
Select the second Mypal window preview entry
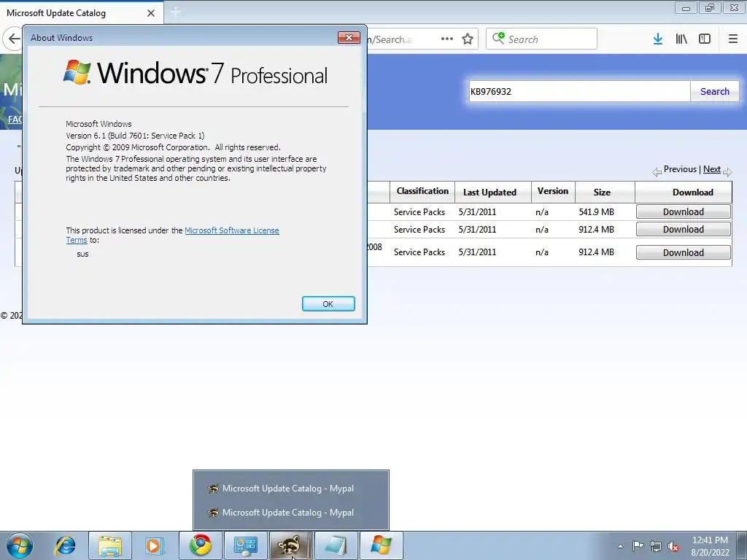[290, 513]
